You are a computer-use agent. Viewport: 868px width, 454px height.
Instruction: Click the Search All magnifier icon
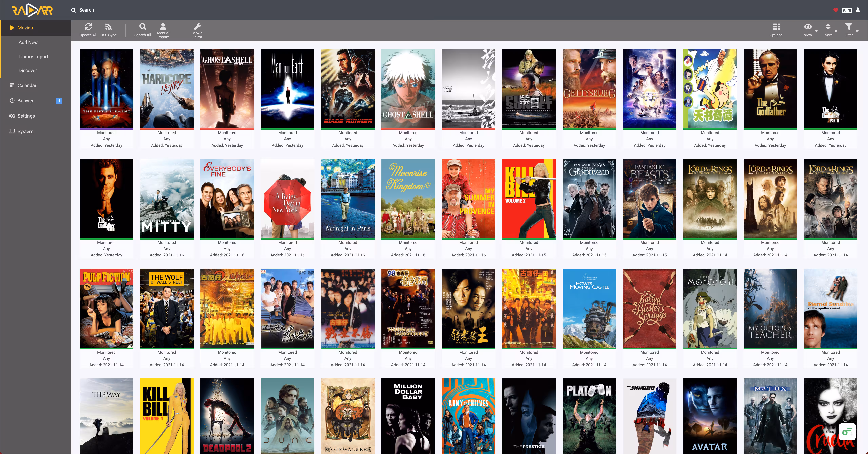click(143, 27)
